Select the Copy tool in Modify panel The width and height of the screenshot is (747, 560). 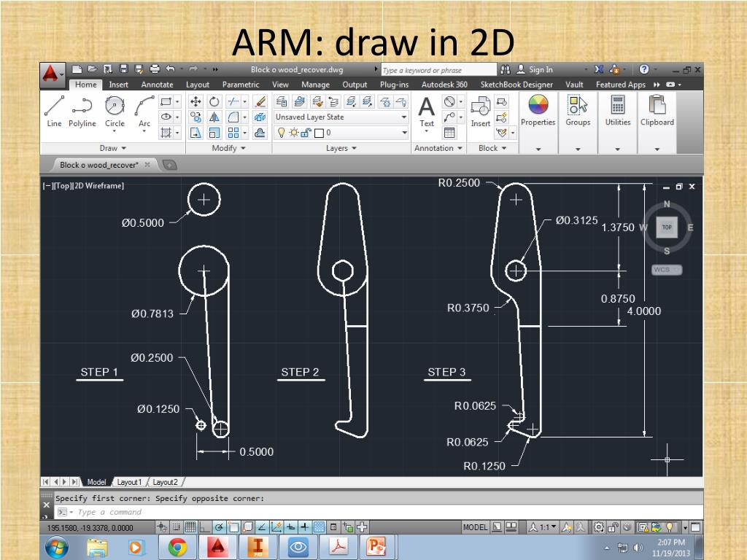pyautogui.click(x=196, y=117)
